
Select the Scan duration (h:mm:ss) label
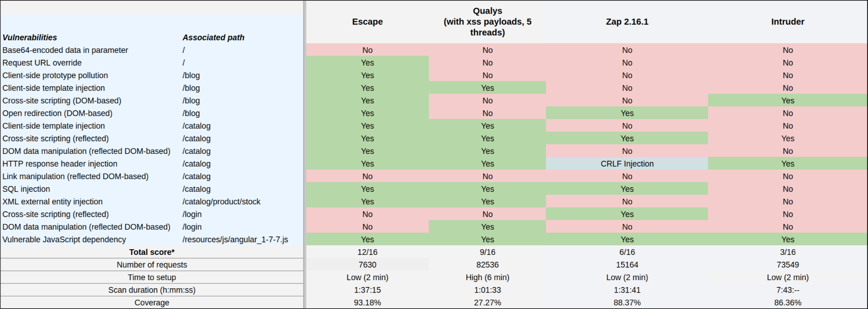tap(152, 290)
